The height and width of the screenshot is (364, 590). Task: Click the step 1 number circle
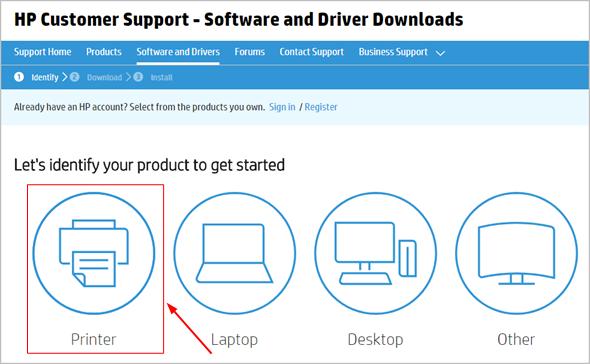(19, 77)
